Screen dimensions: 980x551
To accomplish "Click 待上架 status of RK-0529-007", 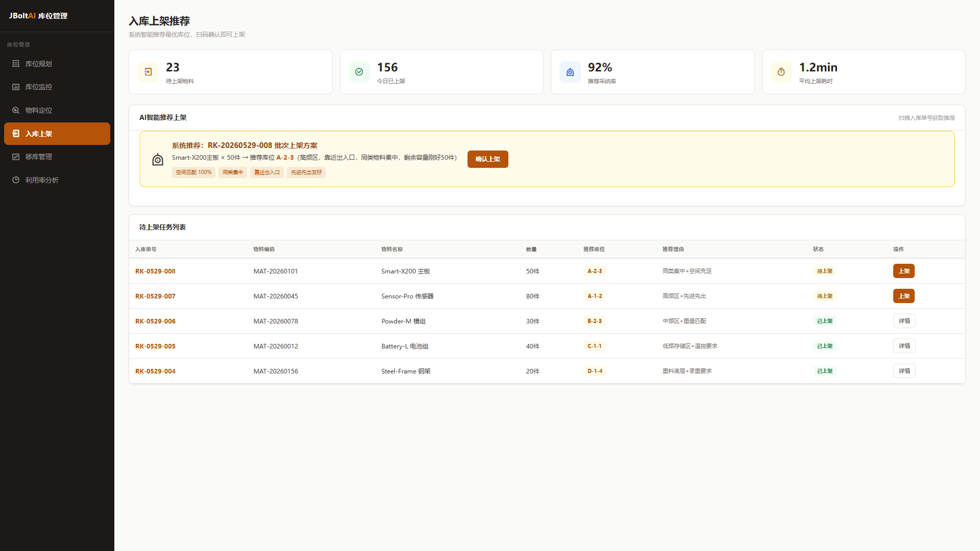I will [825, 296].
